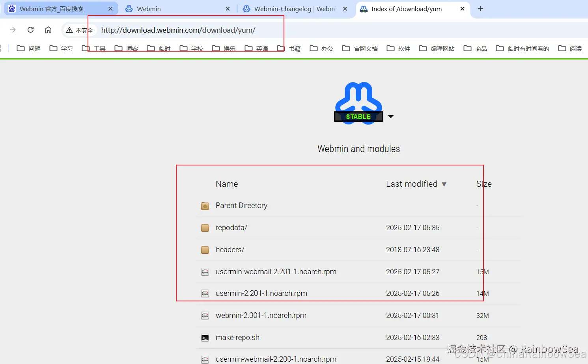Screen dimensions: 588x364
Task: Click the date 2018-07-16 23:48 for headers
Action: (413, 250)
